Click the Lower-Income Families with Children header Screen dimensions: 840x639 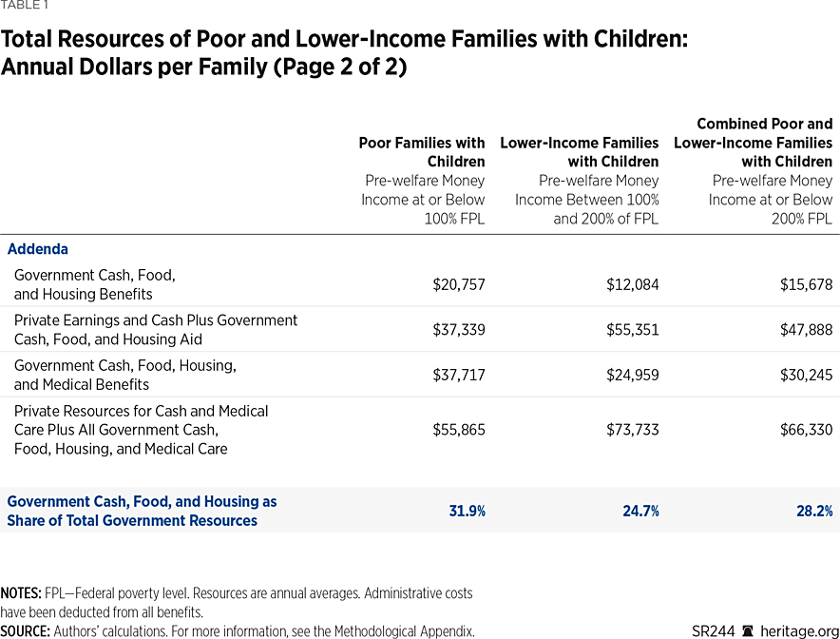(580, 152)
